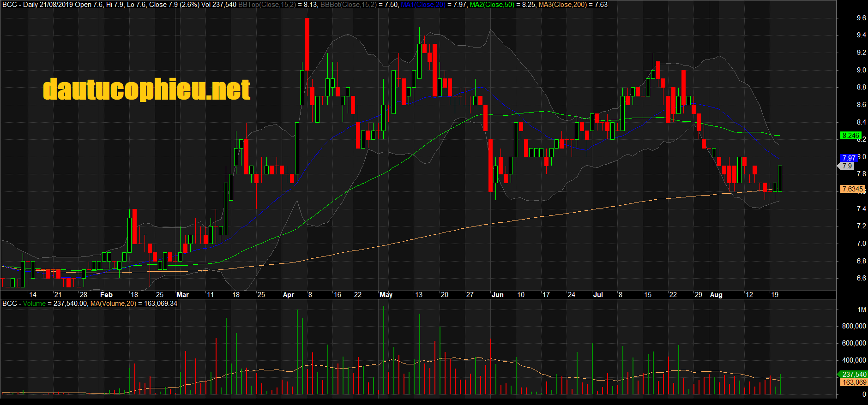Click the 6.8 price axis label
Image resolution: width=868 pixels, height=405 pixels.
[x=861, y=261]
